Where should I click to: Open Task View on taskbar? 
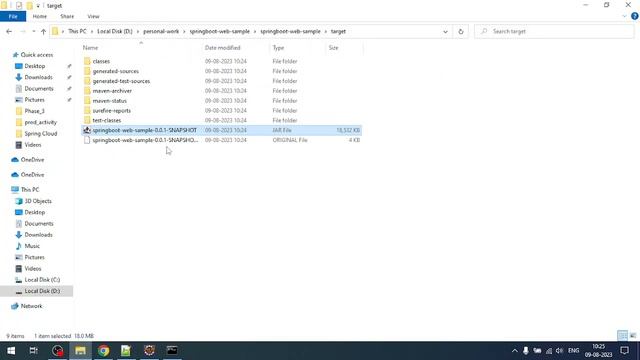coord(34,351)
